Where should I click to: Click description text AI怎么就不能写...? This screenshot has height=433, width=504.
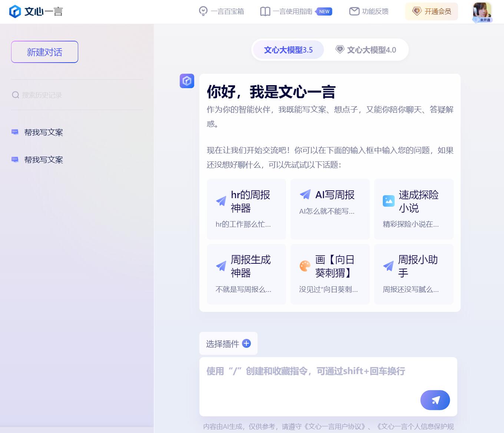pyautogui.click(x=327, y=211)
